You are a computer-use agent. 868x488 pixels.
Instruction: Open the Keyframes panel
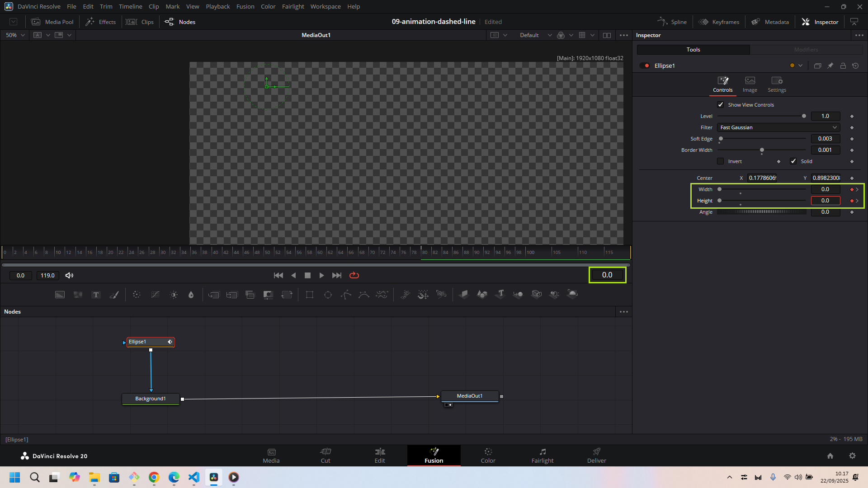click(719, 22)
